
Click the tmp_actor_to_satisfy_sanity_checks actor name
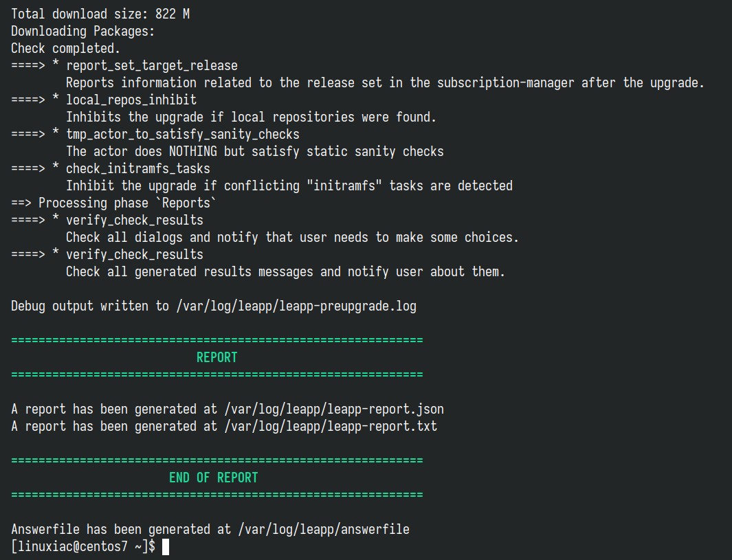click(x=183, y=135)
